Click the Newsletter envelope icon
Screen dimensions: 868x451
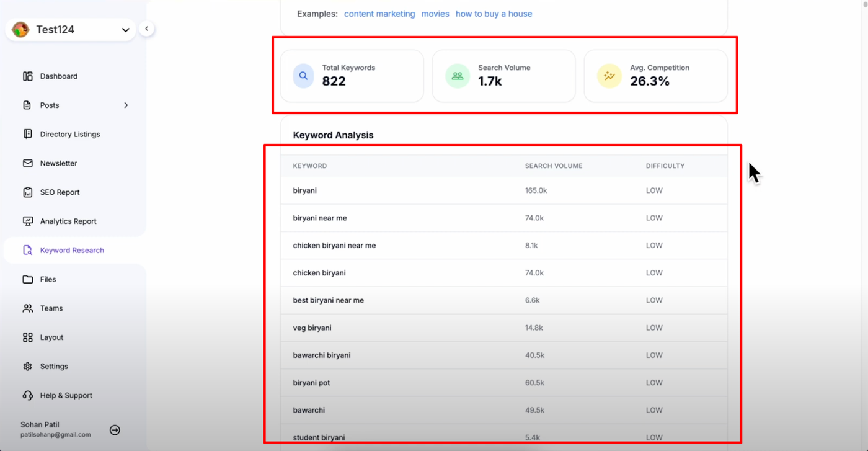point(28,163)
